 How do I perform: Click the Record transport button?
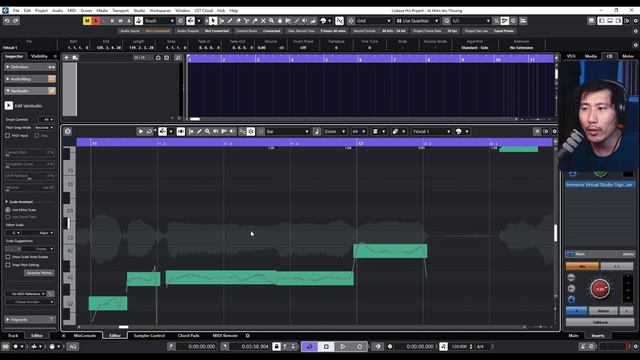[x=360, y=347]
